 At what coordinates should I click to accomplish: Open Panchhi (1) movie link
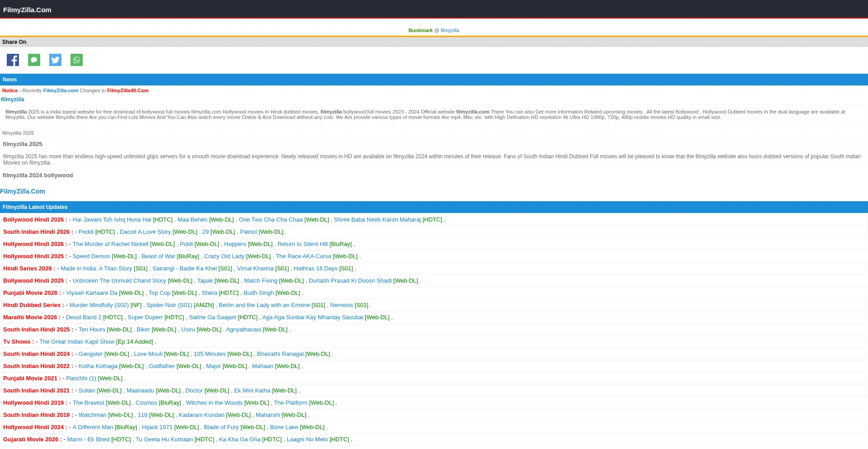click(x=81, y=378)
